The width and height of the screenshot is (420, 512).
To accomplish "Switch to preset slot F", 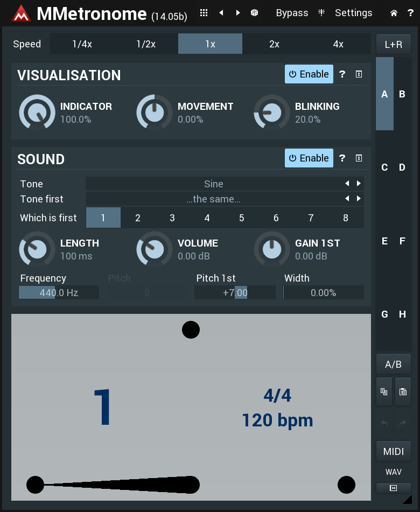I will (x=402, y=241).
